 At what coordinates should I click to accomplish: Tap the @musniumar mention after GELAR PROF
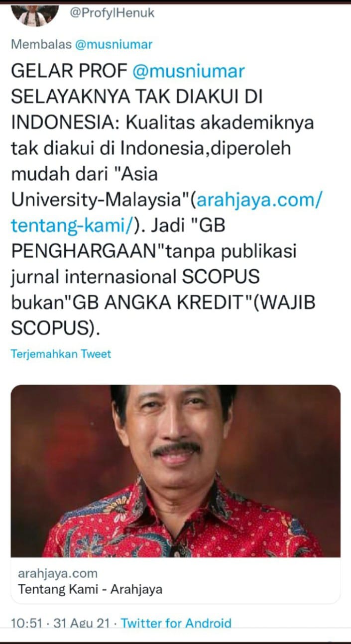point(188,72)
